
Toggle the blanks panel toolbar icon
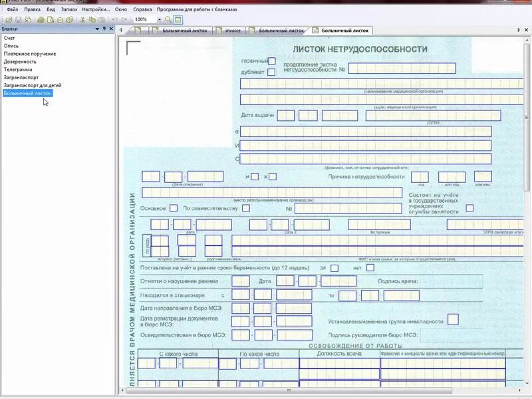coord(178,20)
